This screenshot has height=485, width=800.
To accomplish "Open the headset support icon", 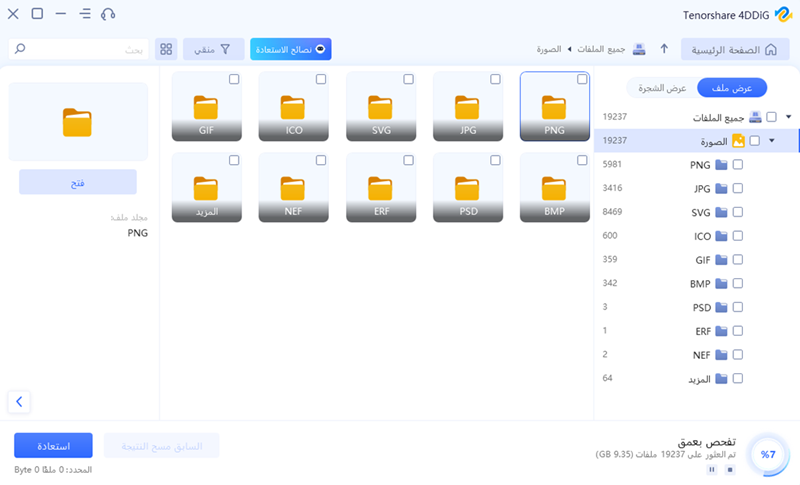I will pyautogui.click(x=108, y=15).
